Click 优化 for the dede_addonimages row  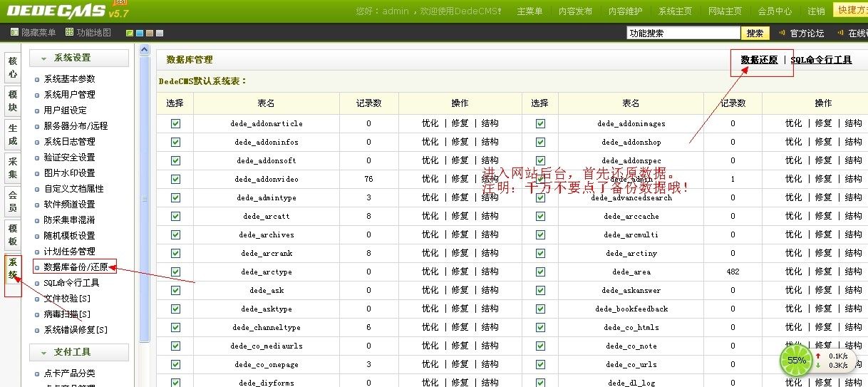point(794,123)
